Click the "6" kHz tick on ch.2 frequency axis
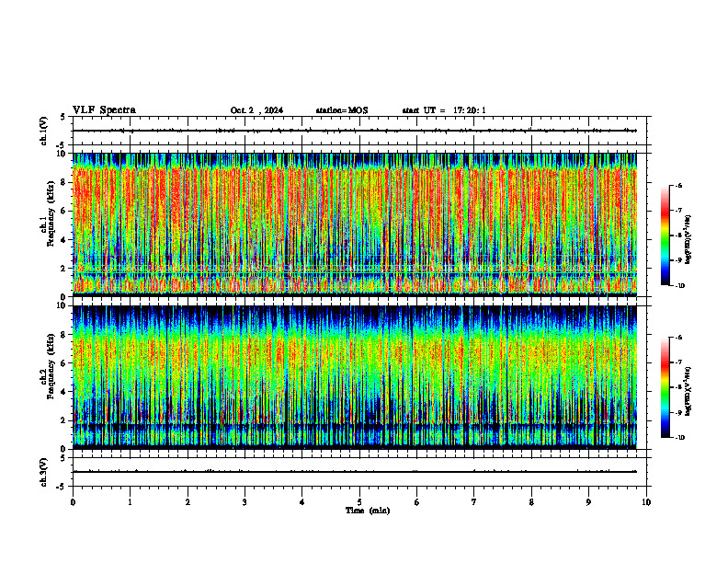 [63, 363]
